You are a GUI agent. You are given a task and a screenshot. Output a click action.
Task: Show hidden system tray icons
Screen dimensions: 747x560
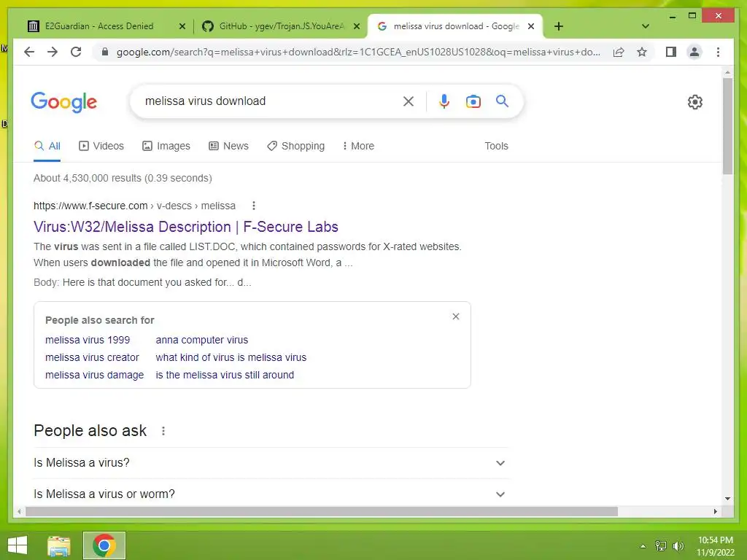point(643,546)
